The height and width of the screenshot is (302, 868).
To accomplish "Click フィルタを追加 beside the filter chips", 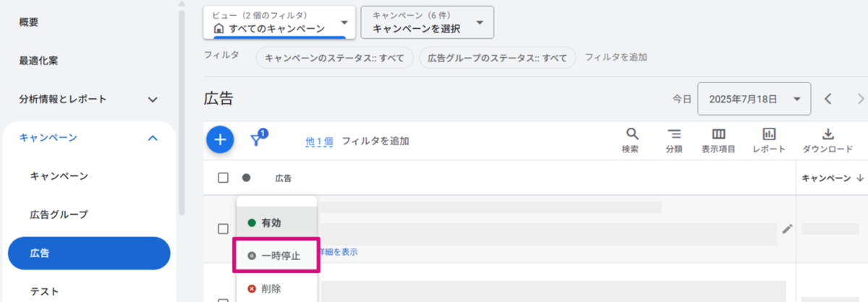I will coord(616,57).
